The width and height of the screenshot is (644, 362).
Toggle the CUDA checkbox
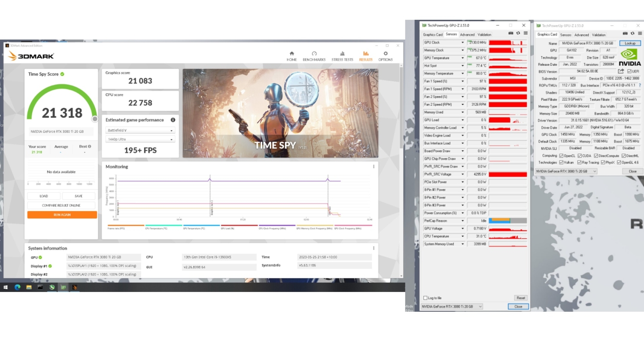click(580, 155)
